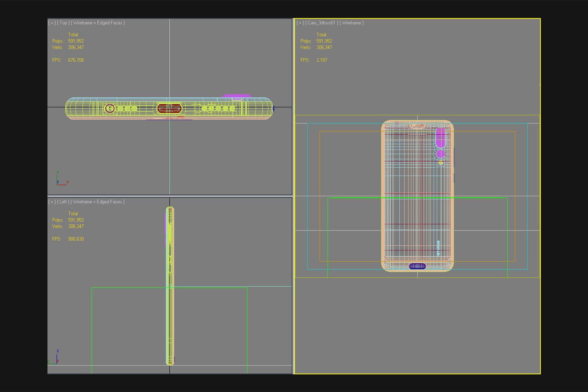
Task: Open the [Cam_3dtoss01] camera label menu
Action: tap(322, 23)
